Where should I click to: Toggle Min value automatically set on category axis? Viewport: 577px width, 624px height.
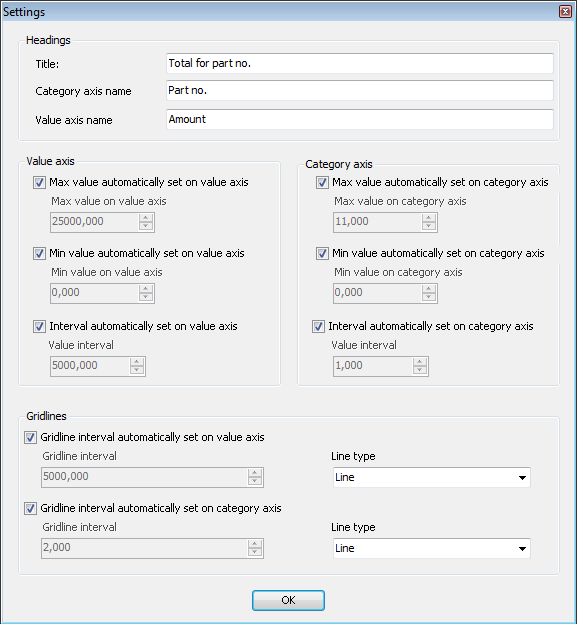(322, 254)
